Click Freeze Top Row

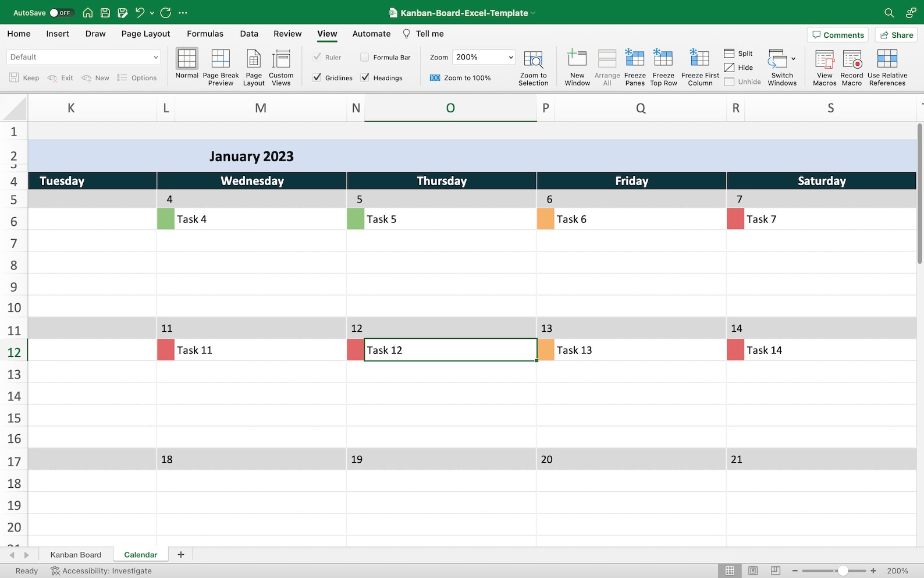point(663,68)
